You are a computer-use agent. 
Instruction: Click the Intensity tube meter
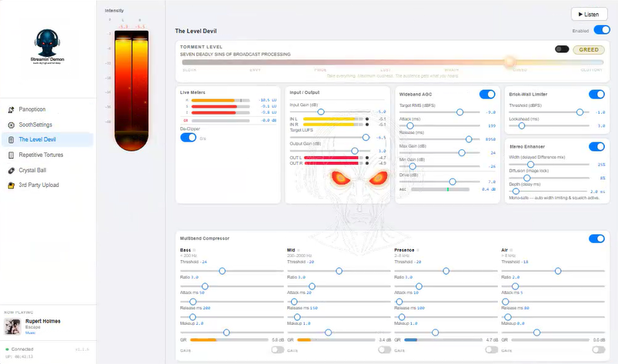132,91
